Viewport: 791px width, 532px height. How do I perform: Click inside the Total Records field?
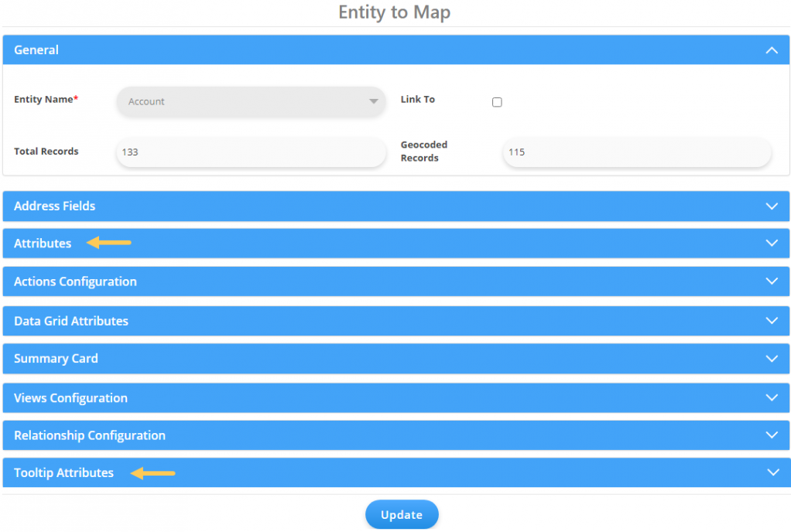pos(250,152)
